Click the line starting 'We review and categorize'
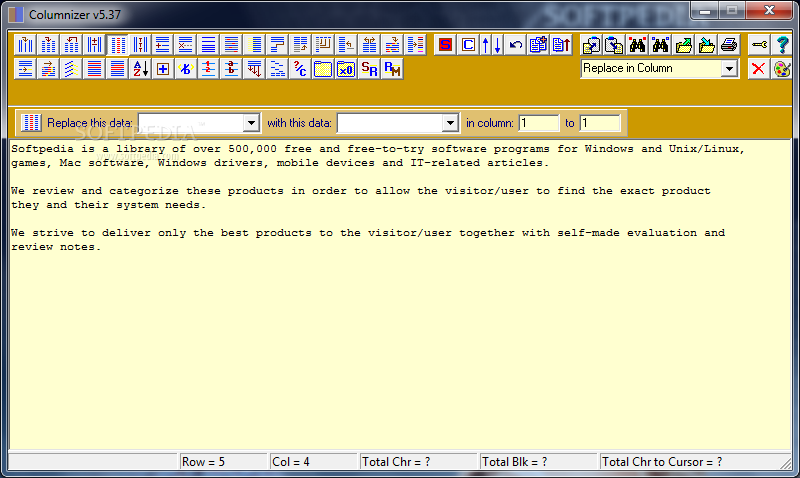800x478 pixels. click(x=361, y=191)
